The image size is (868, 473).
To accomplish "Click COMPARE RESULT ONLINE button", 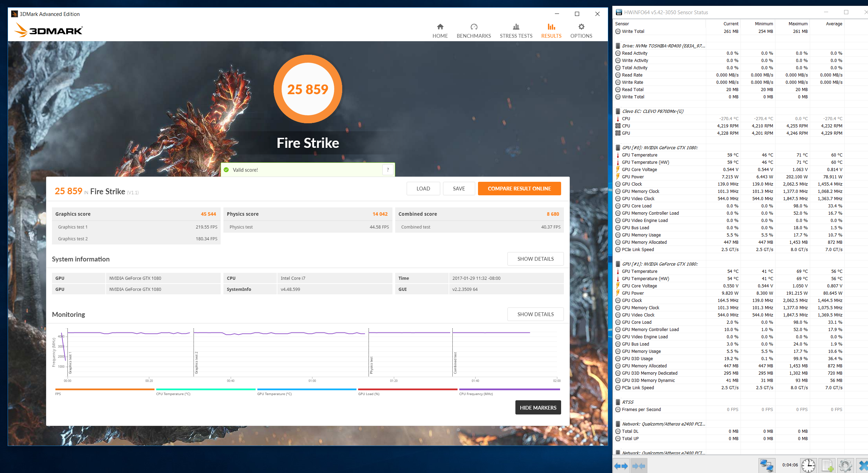I will pyautogui.click(x=519, y=188).
